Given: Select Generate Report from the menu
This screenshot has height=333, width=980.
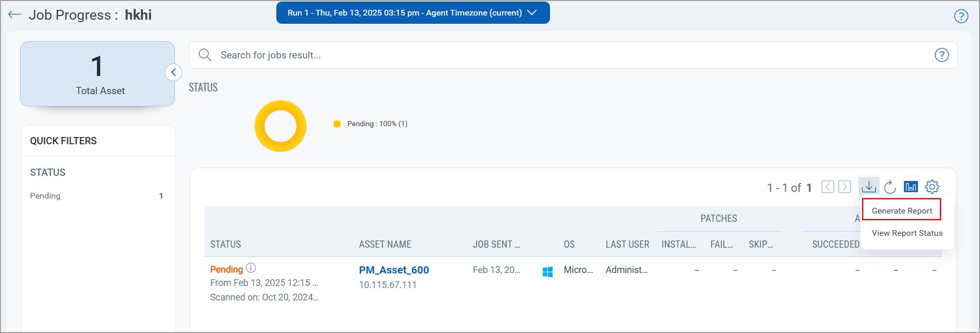Looking at the screenshot, I should point(901,210).
